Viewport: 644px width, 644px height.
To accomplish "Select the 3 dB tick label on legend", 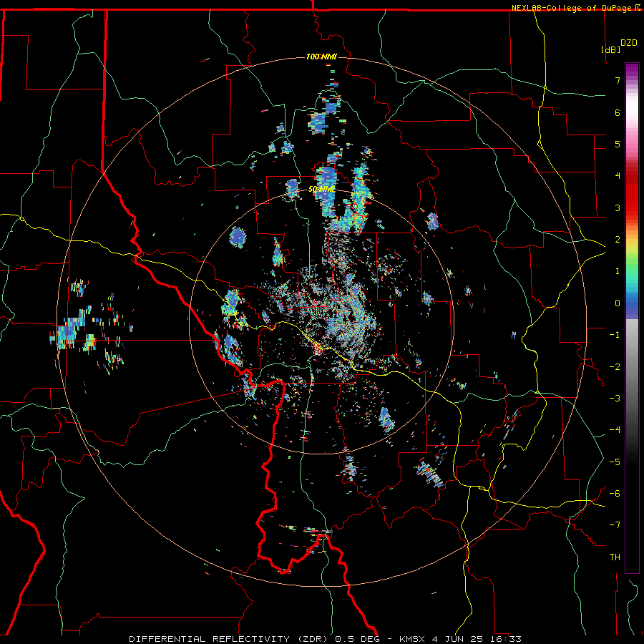I will click(618, 208).
